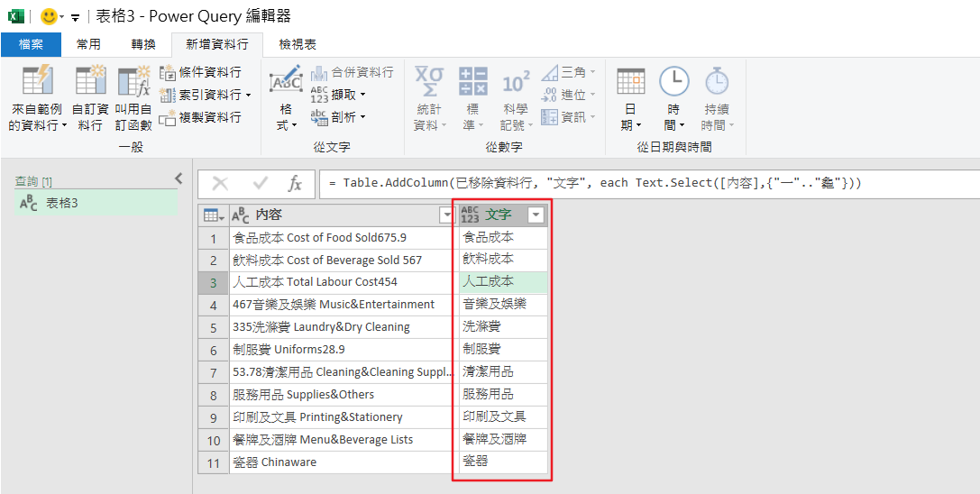Click the Duration (持續時間) stopwatch icon
The width and height of the screenshot is (980, 494).
point(717,80)
